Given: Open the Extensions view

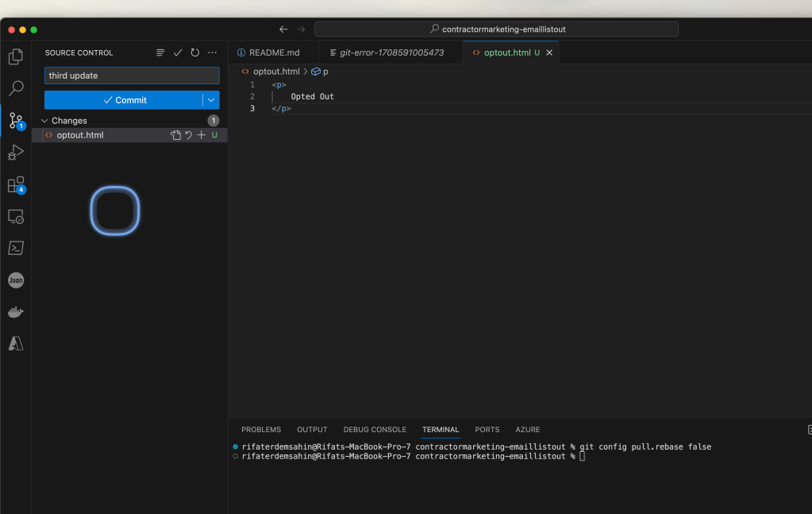Looking at the screenshot, I should click(16, 185).
